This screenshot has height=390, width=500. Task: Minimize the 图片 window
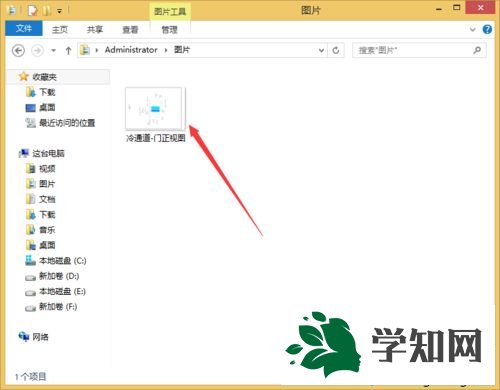(439, 8)
